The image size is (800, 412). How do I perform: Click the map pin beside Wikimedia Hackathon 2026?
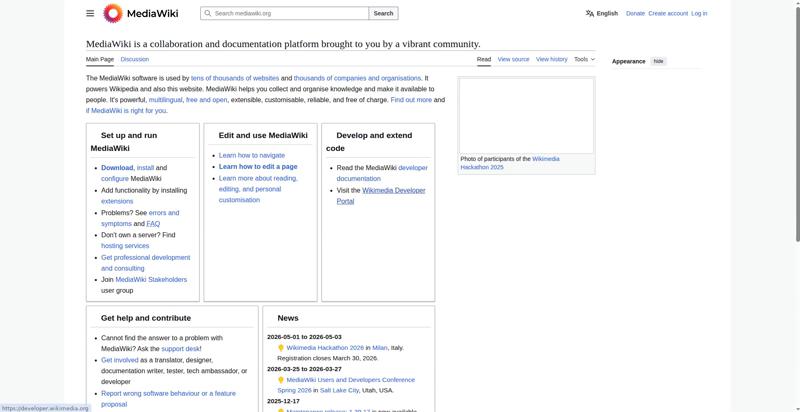click(281, 348)
